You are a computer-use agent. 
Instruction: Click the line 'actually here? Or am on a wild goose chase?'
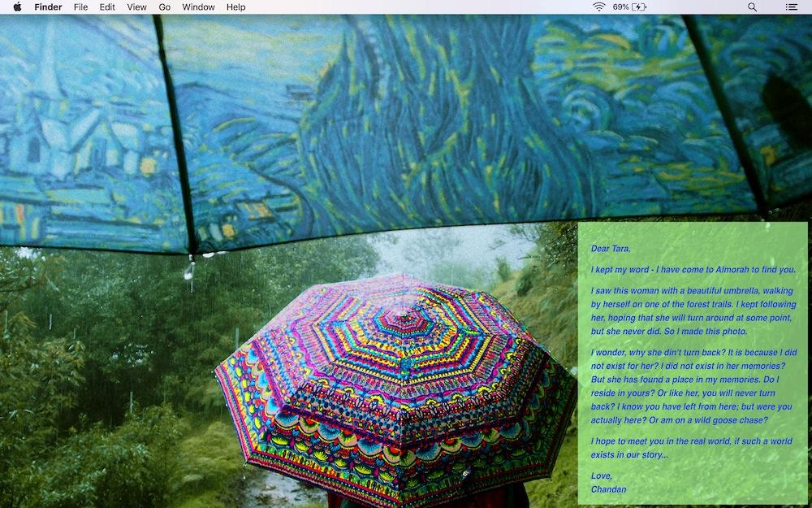coord(680,420)
